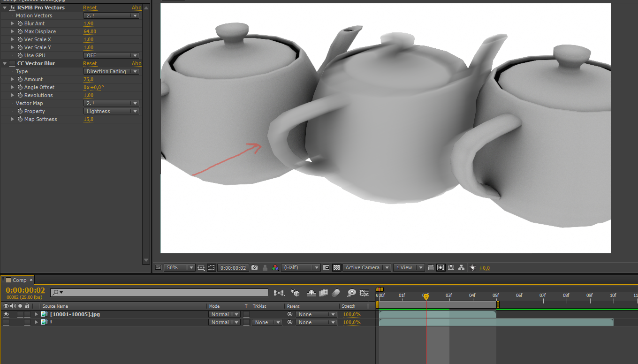Click the Amount value 75,0
The width and height of the screenshot is (638, 364).
pyautogui.click(x=88, y=79)
